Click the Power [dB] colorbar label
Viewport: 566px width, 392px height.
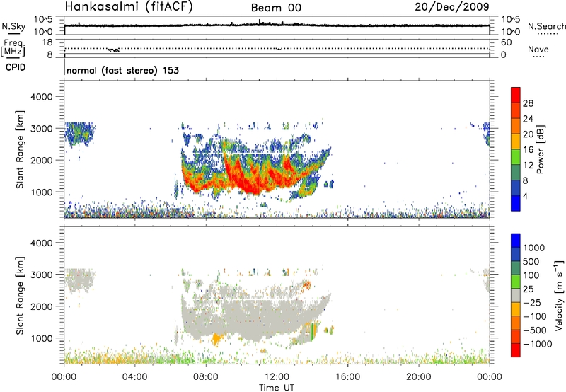click(x=540, y=149)
